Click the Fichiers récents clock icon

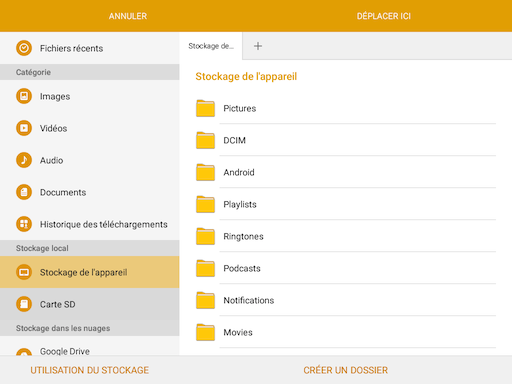[24, 48]
